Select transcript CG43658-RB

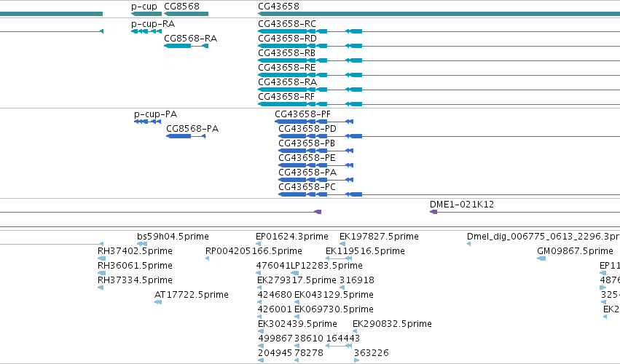[286, 53]
